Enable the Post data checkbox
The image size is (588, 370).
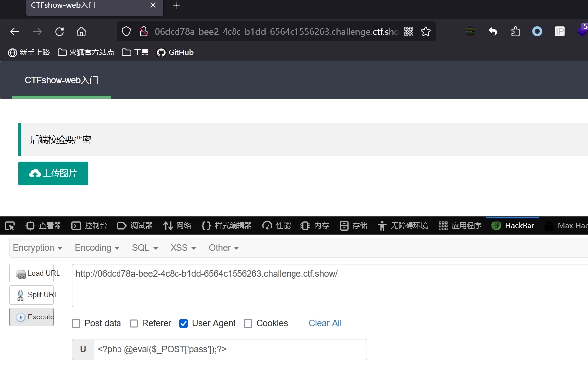[x=76, y=323]
